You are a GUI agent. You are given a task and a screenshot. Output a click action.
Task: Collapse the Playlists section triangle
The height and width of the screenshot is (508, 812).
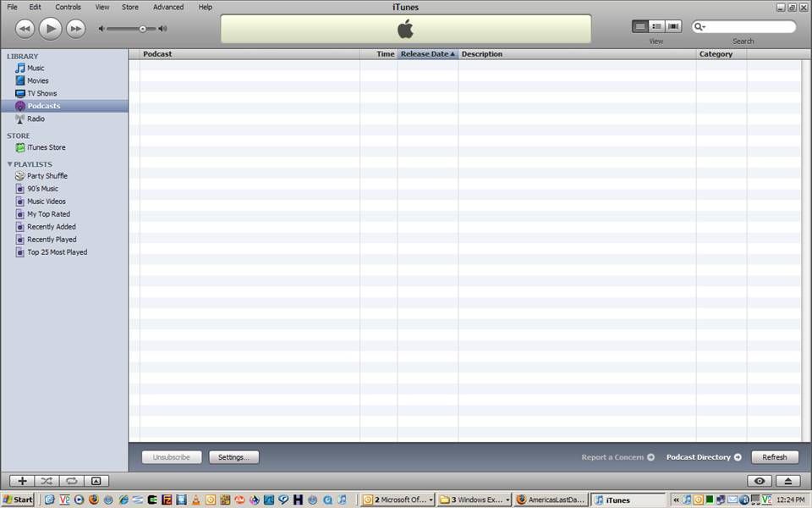pos(9,163)
